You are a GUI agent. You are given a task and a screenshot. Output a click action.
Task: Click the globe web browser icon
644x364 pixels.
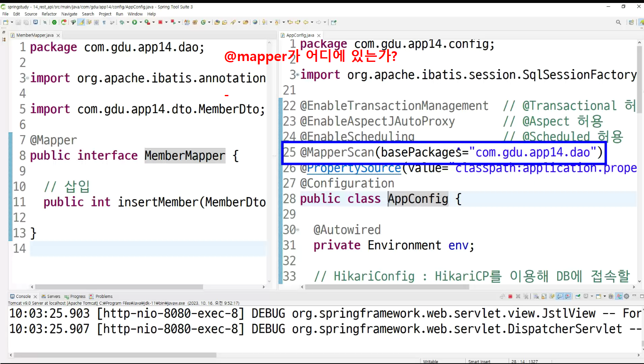pyautogui.click(x=255, y=22)
